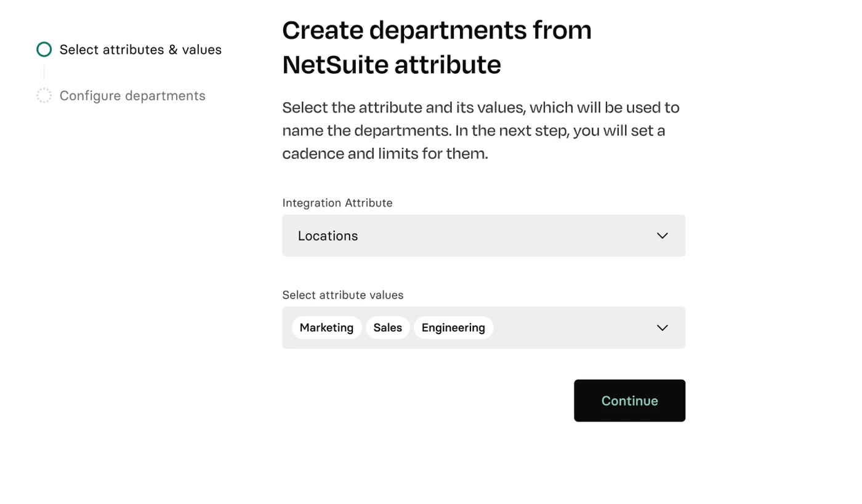Click the Select attribute values label

[x=343, y=295]
